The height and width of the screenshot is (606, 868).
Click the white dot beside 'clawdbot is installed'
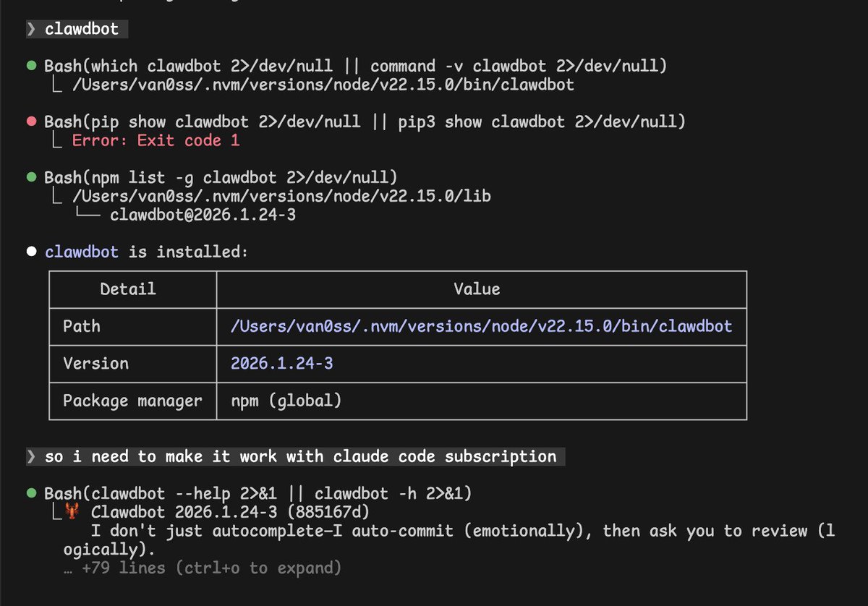coord(31,252)
